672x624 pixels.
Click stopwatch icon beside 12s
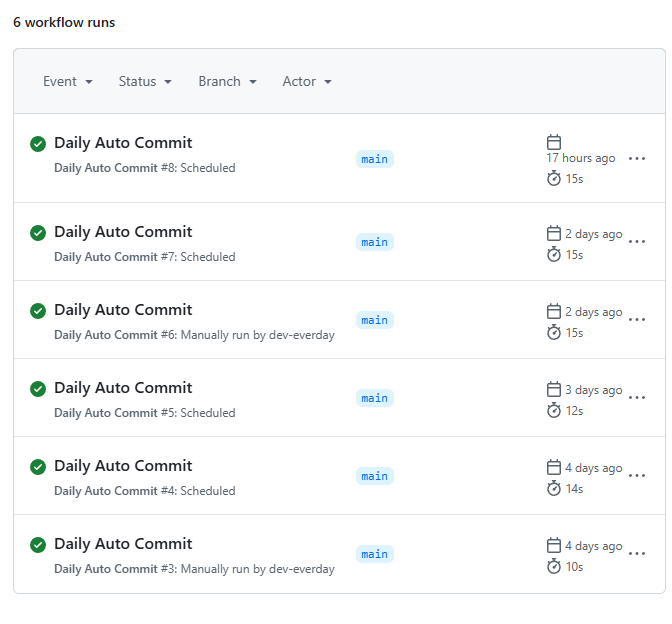pyautogui.click(x=554, y=410)
